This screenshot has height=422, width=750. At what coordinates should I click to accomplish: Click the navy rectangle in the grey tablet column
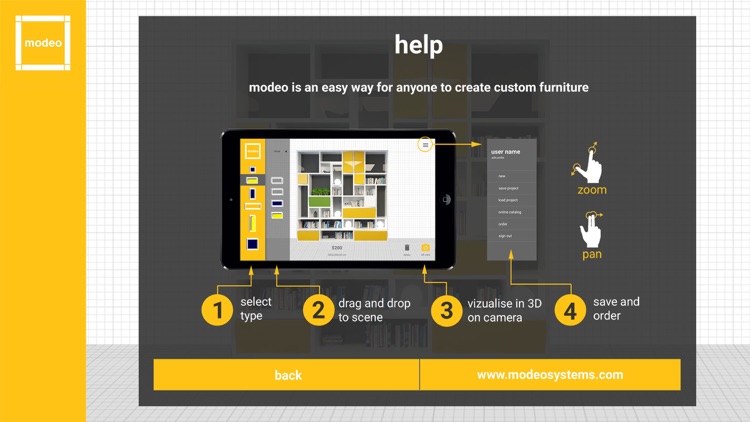[277, 204]
